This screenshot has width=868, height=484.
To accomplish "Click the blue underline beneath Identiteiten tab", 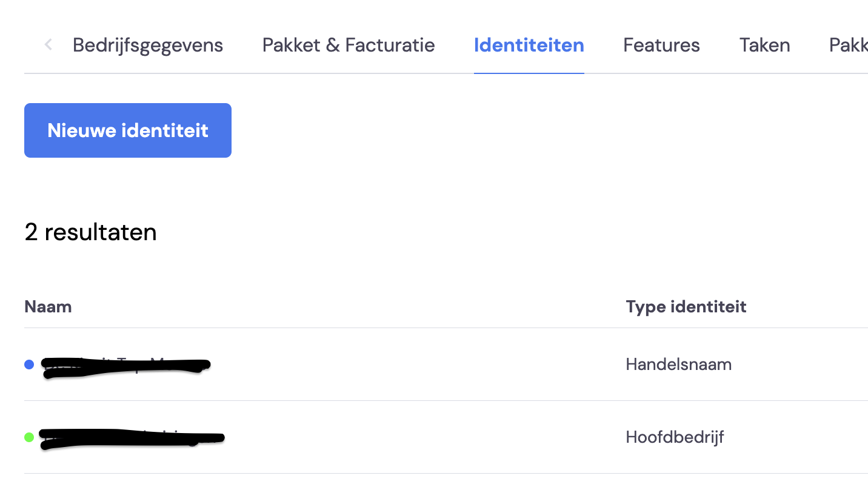I will pyautogui.click(x=529, y=73).
